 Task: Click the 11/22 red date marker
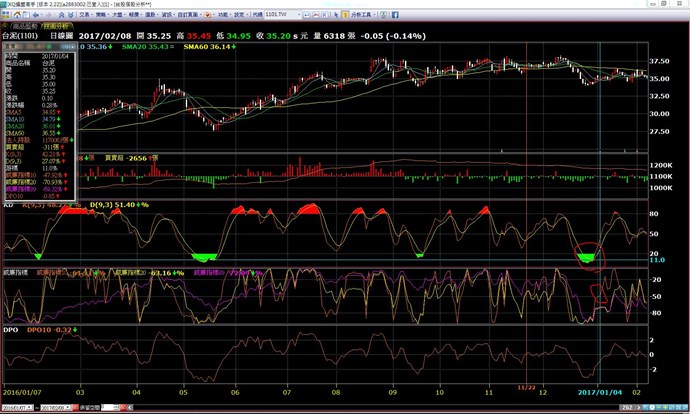tap(527, 385)
